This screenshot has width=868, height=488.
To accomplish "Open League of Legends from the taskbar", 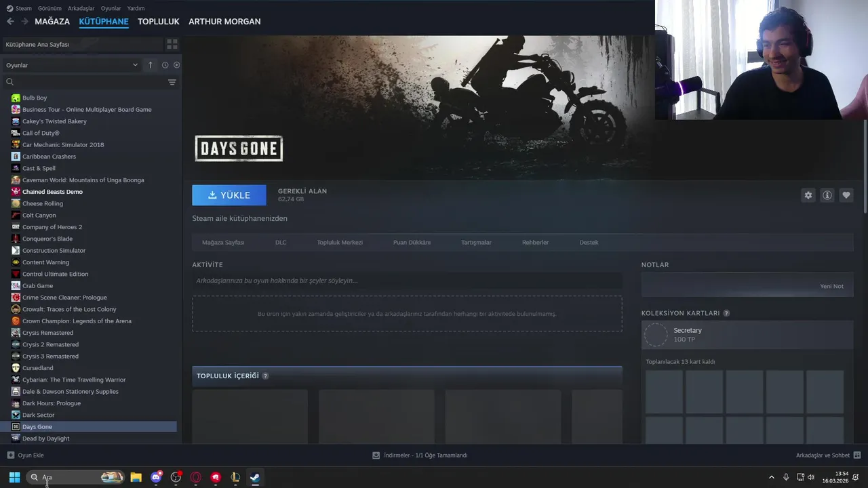I will 235,477.
